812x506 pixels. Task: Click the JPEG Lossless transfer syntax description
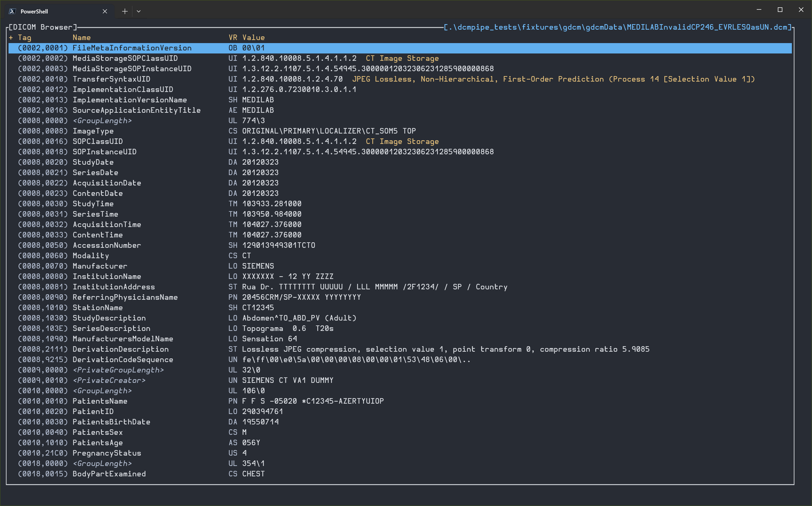click(553, 79)
